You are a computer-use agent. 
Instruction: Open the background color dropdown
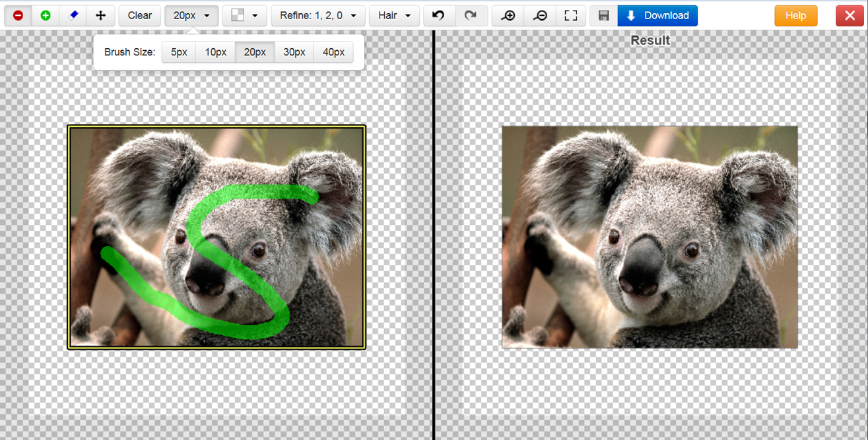(x=244, y=15)
